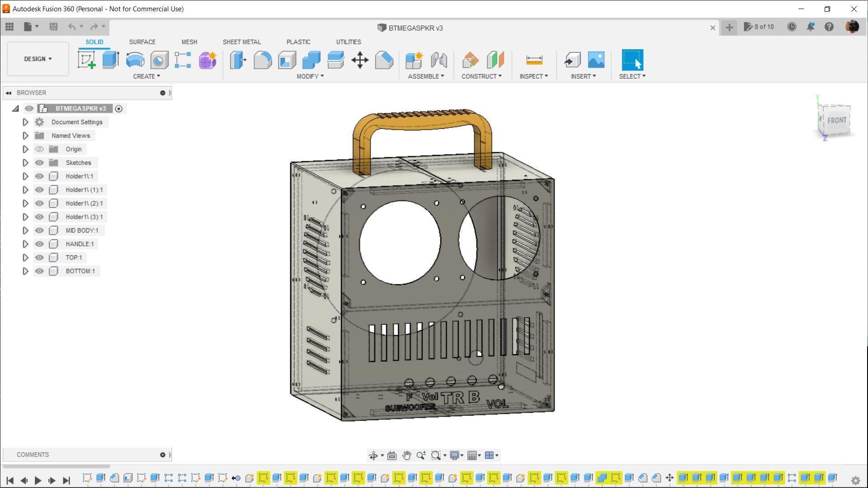Open the DESIGN workspace dropdown
The height and width of the screenshot is (488, 868).
coord(38,59)
